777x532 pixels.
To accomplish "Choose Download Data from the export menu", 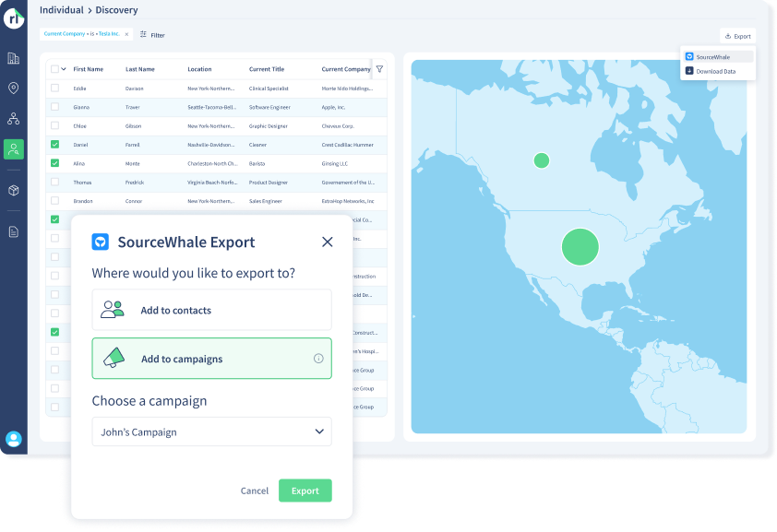I will 719,71.
